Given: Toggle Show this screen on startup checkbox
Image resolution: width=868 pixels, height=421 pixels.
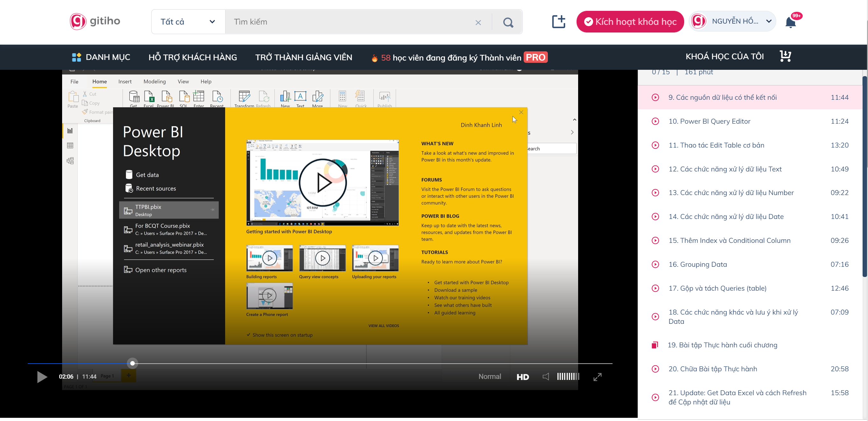Looking at the screenshot, I should pyautogui.click(x=248, y=335).
